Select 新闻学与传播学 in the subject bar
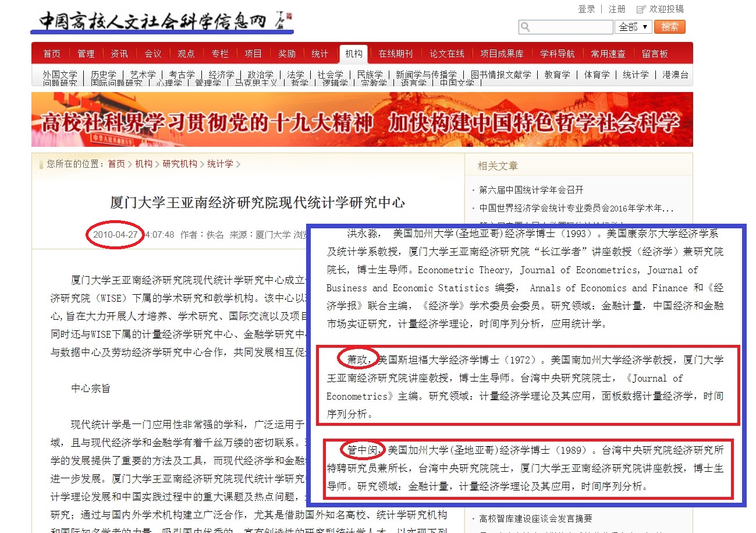The width and height of the screenshot is (756, 533). (426, 75)
